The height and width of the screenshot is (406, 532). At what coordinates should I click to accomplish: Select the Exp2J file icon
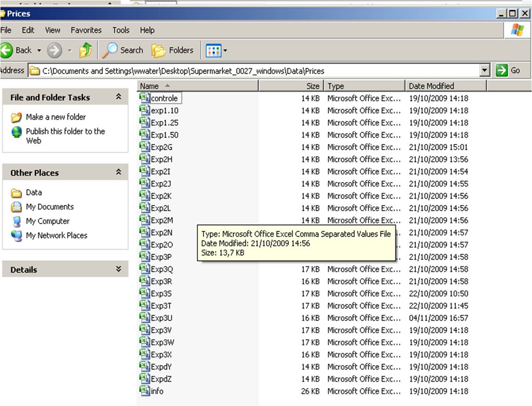tap(145, 184)
